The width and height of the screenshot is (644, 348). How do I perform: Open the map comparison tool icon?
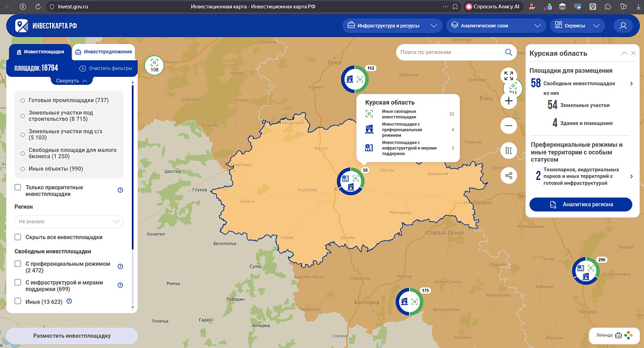(509, 151)
